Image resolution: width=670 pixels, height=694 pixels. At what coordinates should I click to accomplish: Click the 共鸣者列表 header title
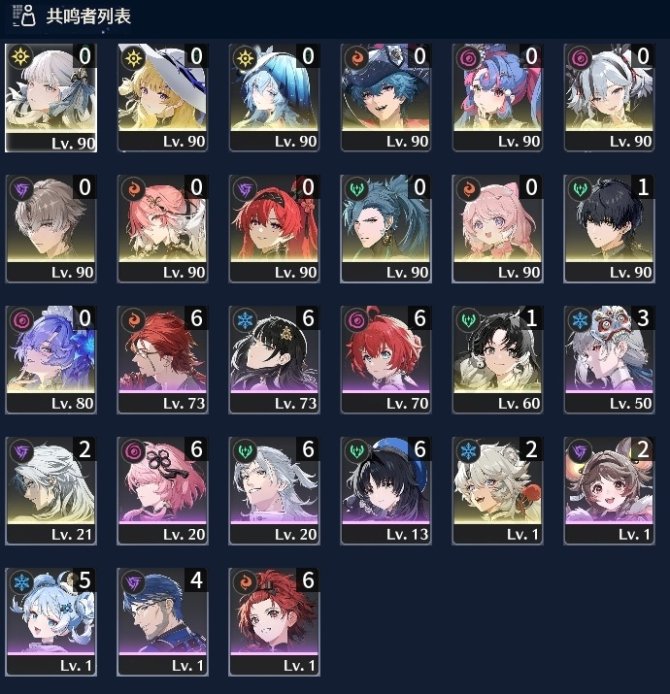pyautogui.click(x=89, y=16)
